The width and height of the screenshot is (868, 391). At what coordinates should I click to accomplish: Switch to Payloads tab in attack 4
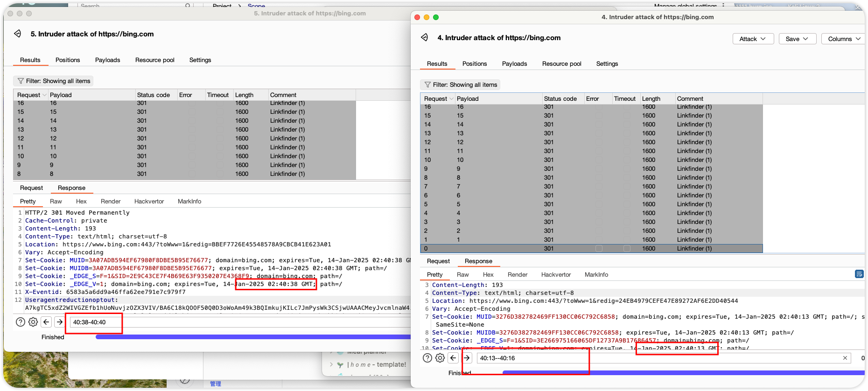point(515,64)
